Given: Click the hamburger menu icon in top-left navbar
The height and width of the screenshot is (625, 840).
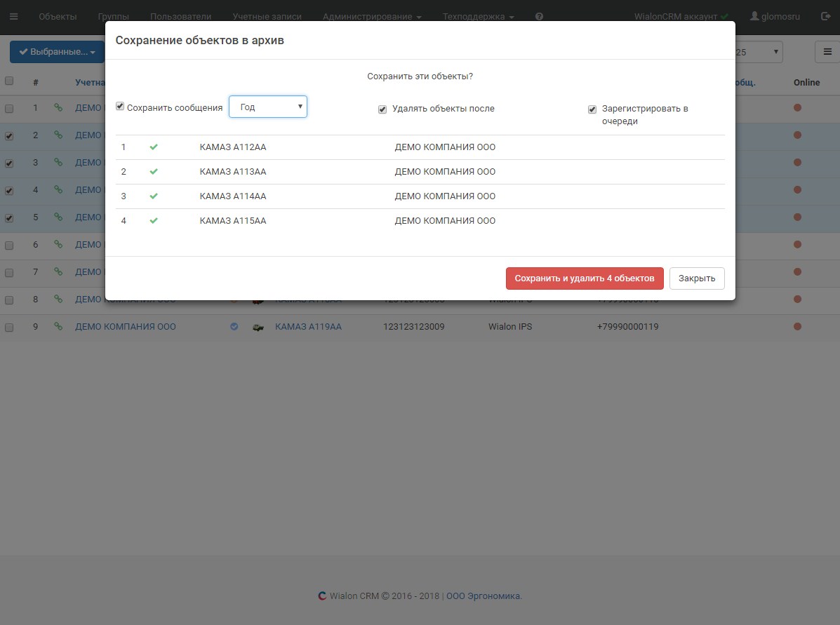Looking at the screenshot, I should (14, 16).
